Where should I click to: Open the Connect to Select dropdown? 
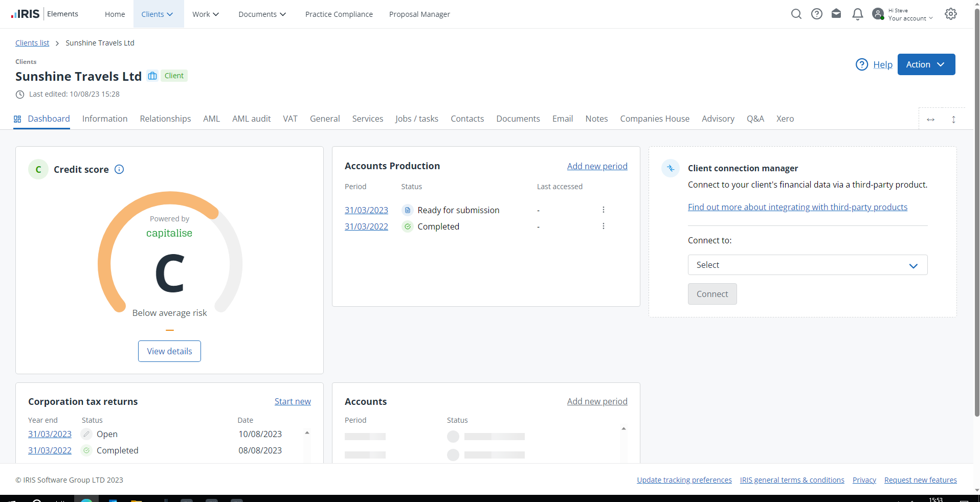[807, 265]
